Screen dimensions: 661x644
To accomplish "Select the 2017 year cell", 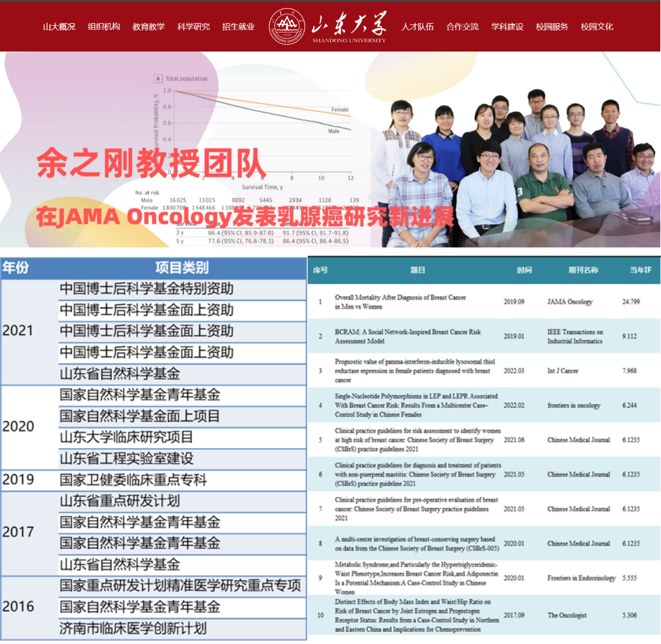I will pos(18,533).
